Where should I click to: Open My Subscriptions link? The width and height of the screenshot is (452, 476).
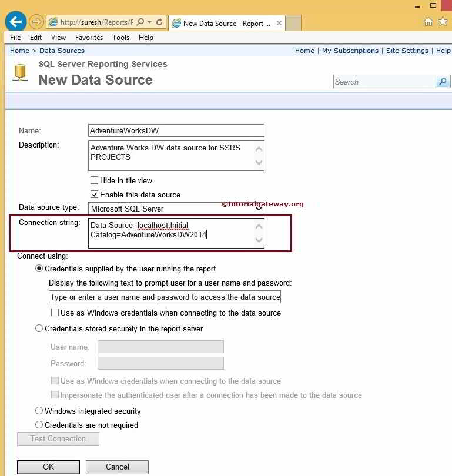tap(350, 51)
